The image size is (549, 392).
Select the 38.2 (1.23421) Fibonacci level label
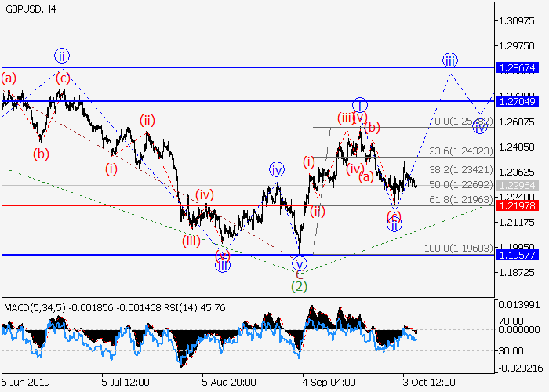pos(462,169)
